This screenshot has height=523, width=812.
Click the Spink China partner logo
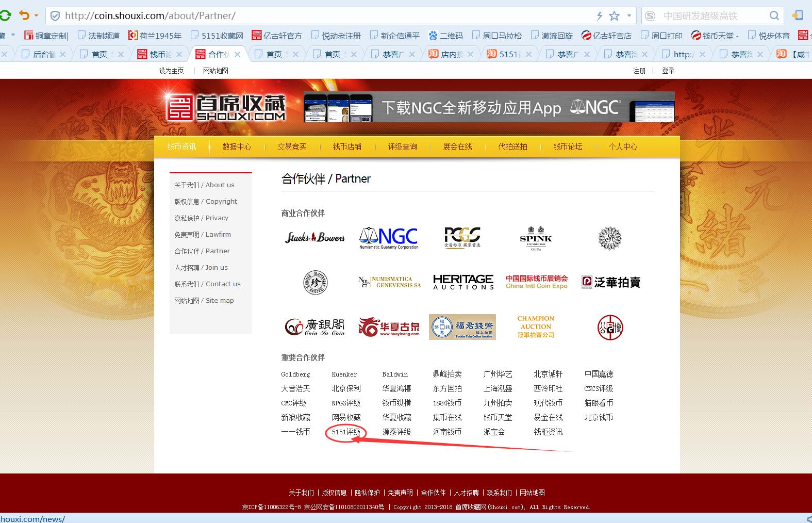tap(536, 238)
